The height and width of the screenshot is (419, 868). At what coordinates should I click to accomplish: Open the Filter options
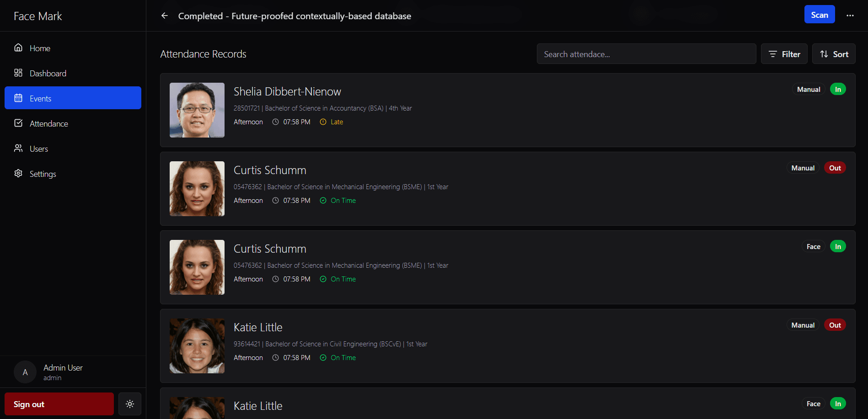point(784,54)
